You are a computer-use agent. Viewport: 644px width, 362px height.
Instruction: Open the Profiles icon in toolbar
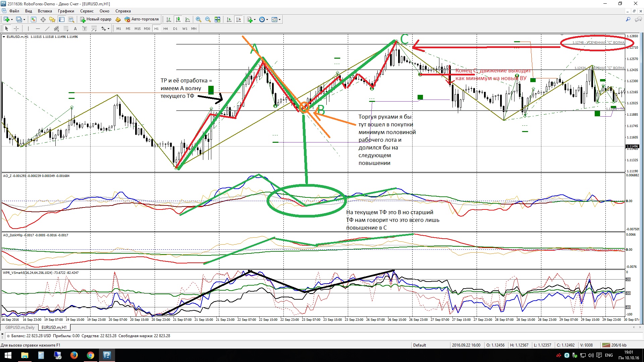tap(19, 19)
